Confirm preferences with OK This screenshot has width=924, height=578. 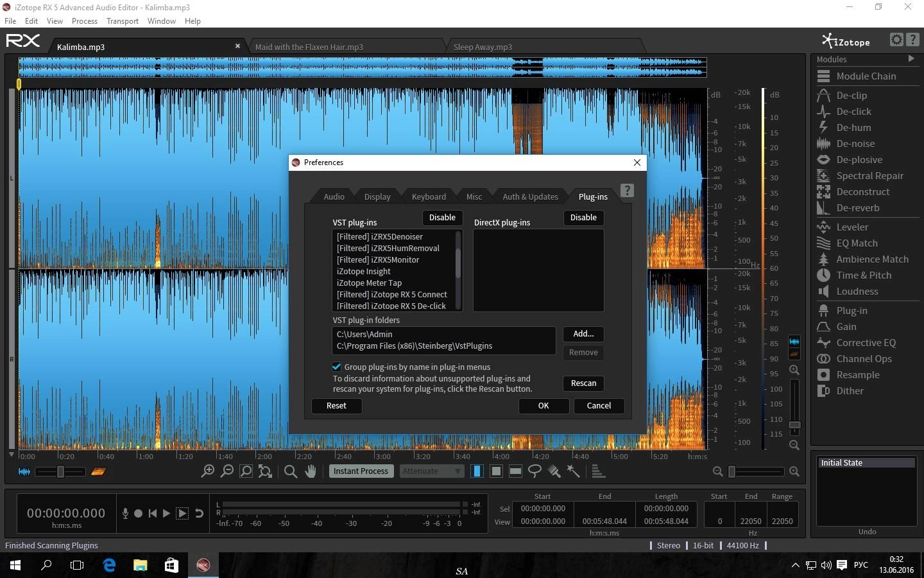click(543, 406)
